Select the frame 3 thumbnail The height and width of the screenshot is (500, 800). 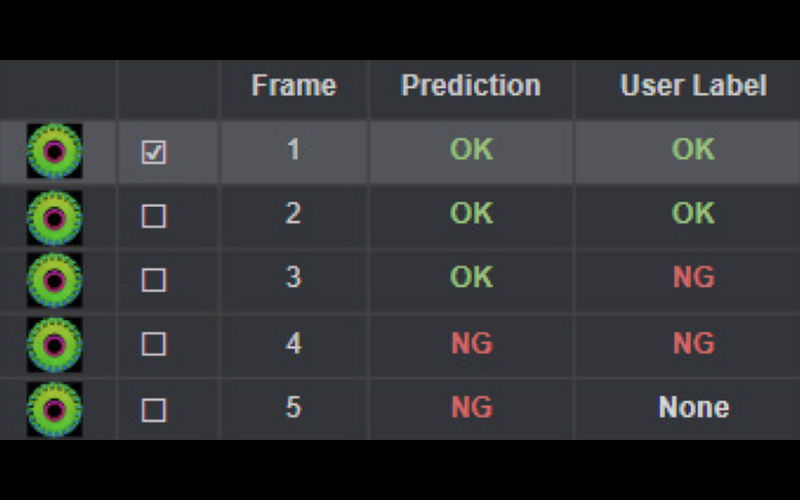point(55,280)
